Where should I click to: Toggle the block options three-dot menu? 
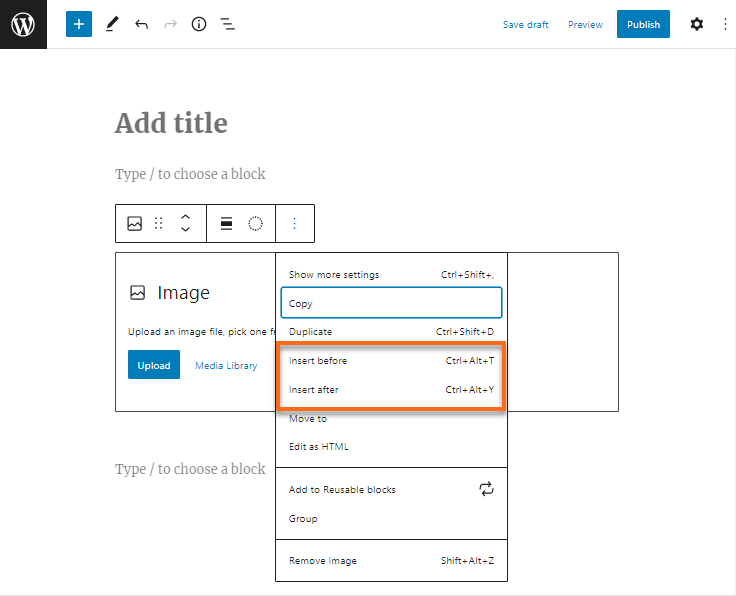pyautogui.click(x=294, y=224)
